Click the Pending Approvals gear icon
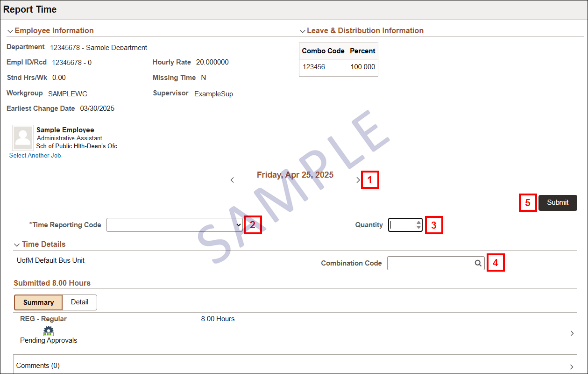 [x=49, y=331]
